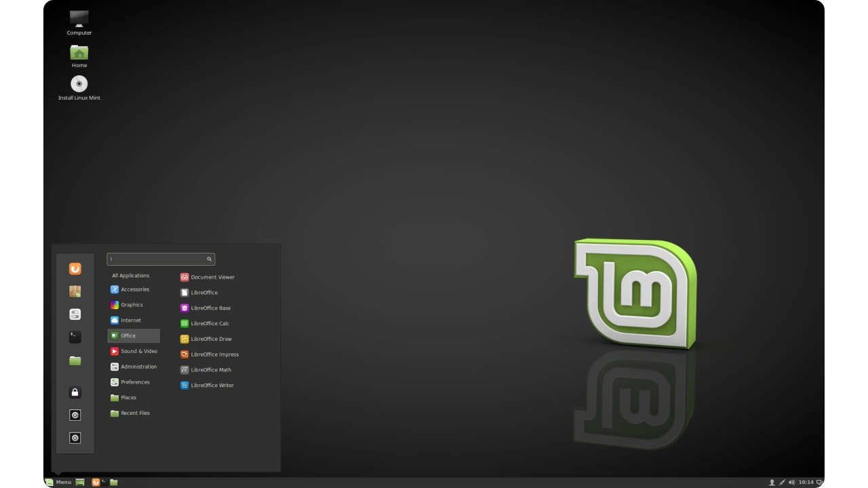Open Software Manager from the favorites sidebar
868x488 pixels.
click(75, 291)
